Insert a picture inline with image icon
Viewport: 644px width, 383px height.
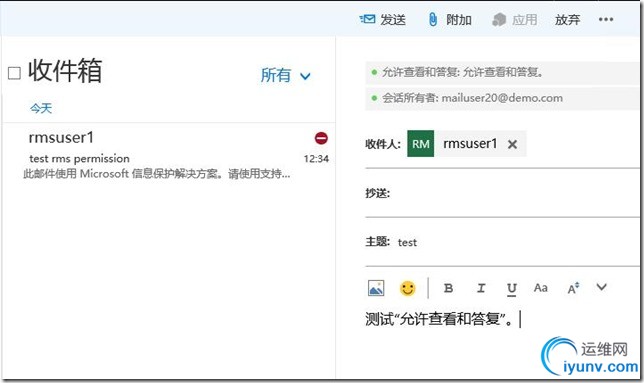click(376, 288)
